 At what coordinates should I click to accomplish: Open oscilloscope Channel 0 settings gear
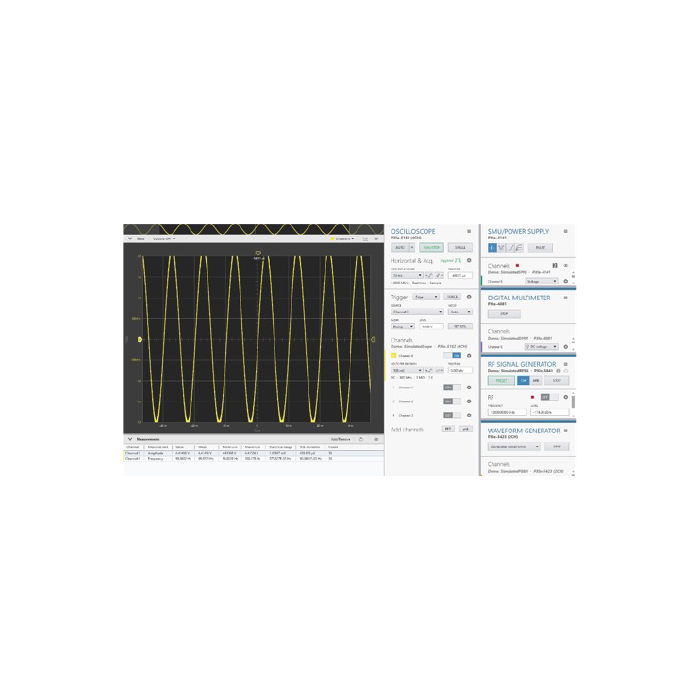(469, 356)
